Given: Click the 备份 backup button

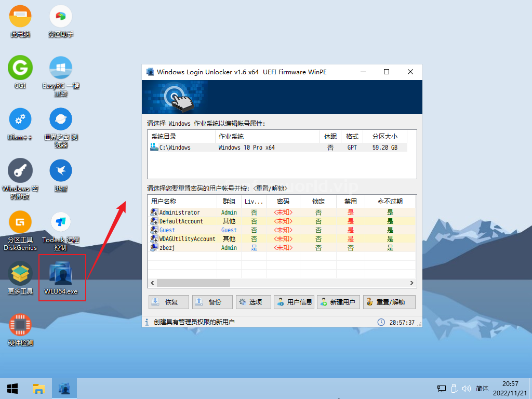Looking at the screenshot, I should pos(209,302).
